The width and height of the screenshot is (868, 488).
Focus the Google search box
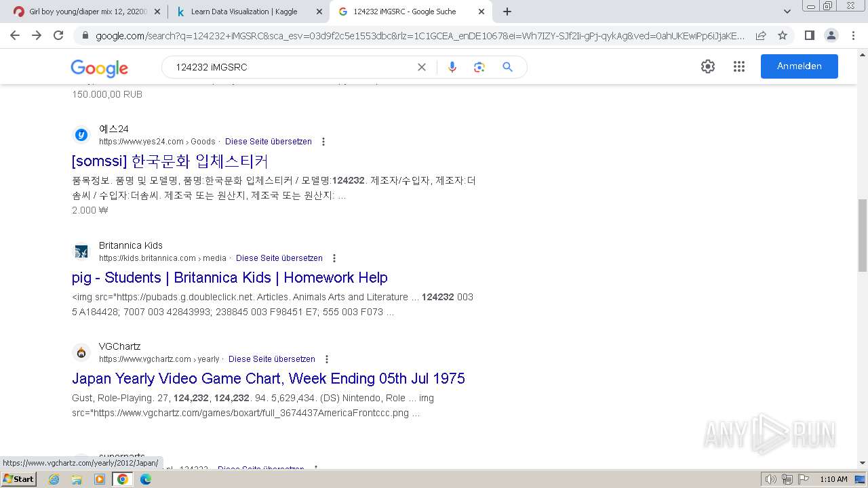[x=292, y=67]
